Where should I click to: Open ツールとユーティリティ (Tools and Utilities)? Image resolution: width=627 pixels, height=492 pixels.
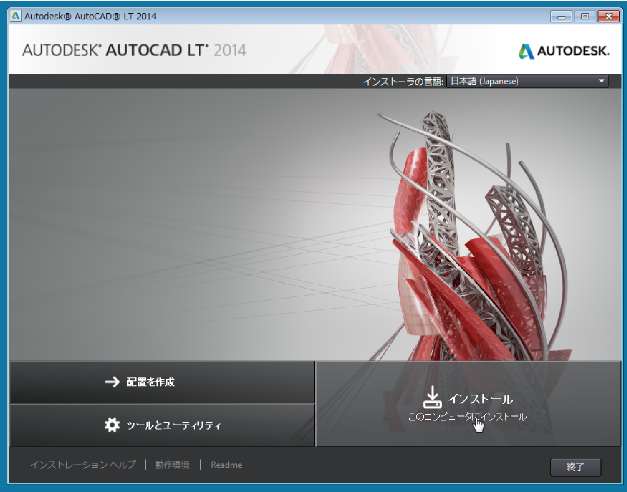[162, 425]
